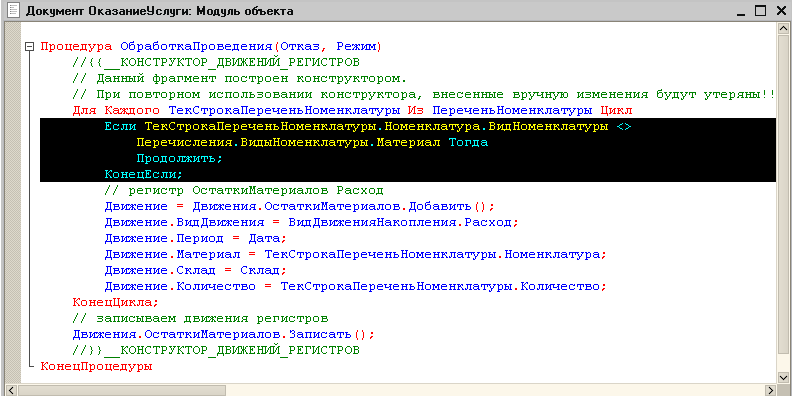Image resolution: width=792 pixels, height=396 pixels.
Task: Click horizontal scrollbar left arrow
Action: tap(11, 390)
